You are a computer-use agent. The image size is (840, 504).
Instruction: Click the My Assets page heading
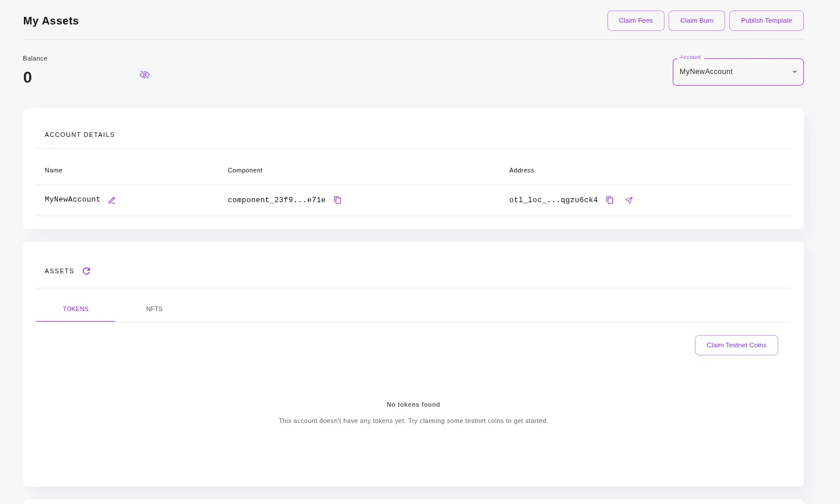[x=50, y=21]
